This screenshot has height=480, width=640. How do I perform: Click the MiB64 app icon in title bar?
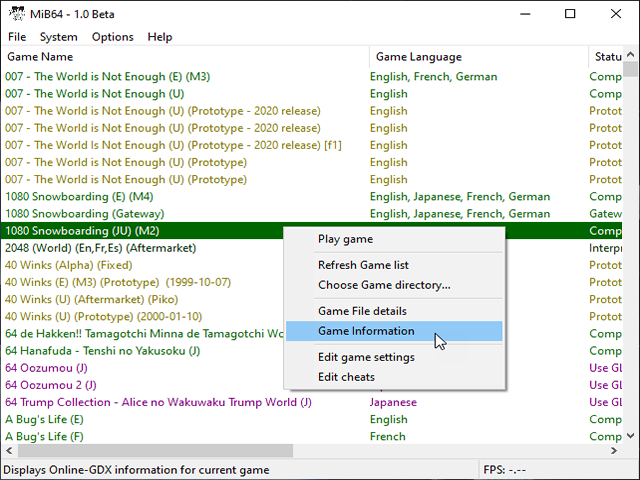pyautogui.click(x=16, y=14)
